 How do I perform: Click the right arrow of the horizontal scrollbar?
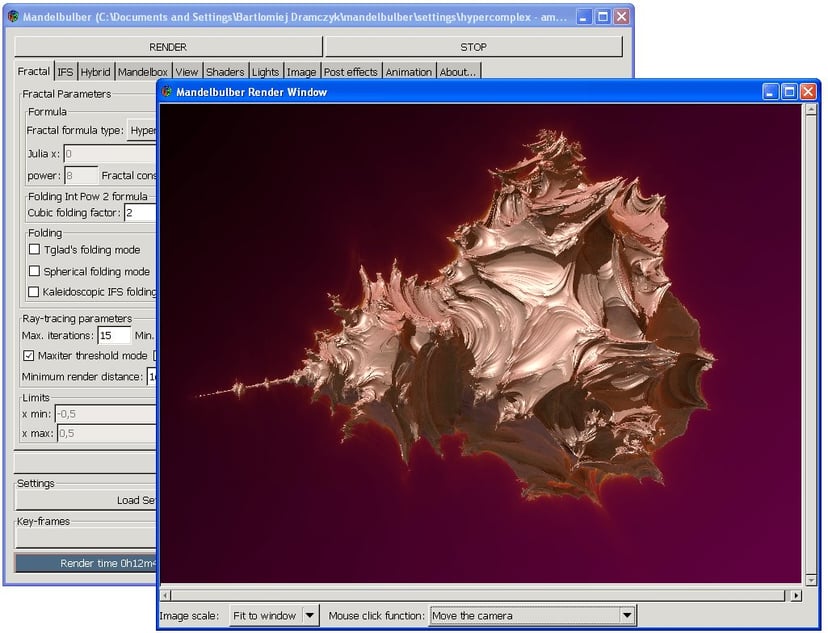tap(796, 595)
